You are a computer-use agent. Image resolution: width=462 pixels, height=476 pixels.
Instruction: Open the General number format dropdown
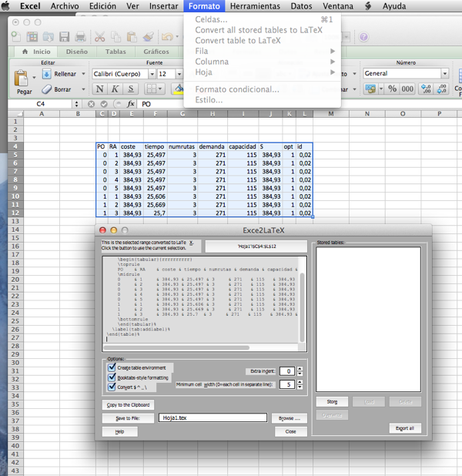pos(444,73)
